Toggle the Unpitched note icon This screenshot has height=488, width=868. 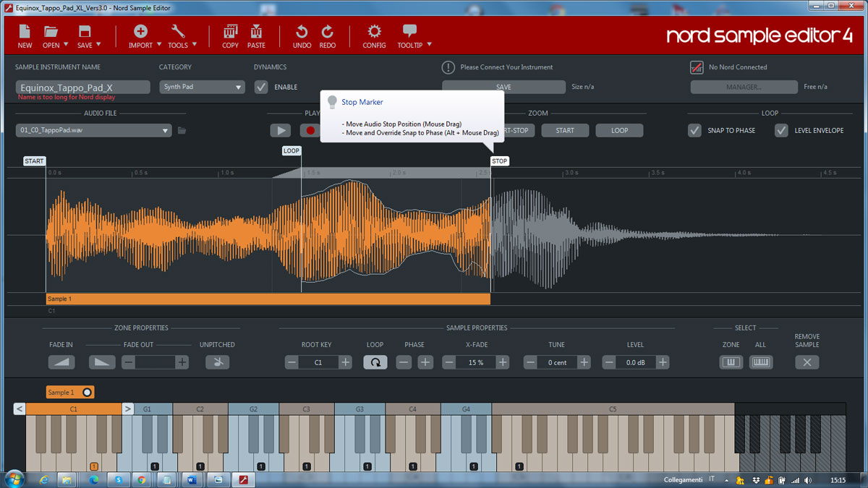(x=217, y=362)
